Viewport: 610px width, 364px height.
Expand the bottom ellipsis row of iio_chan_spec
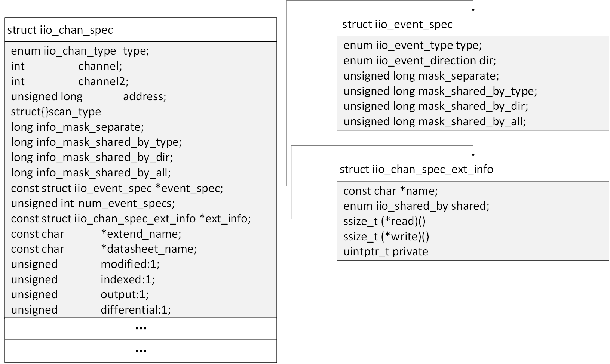coord(140,350)
